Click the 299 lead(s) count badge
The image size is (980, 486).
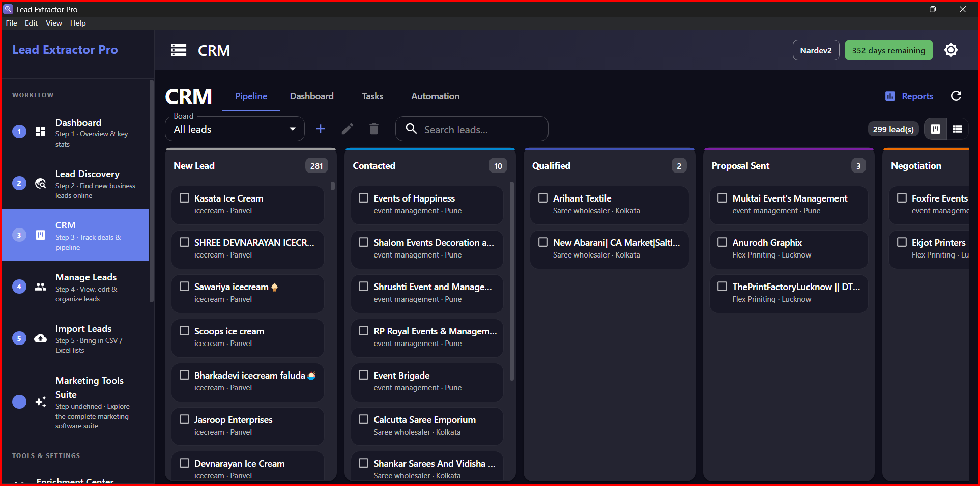coord(893,129)
